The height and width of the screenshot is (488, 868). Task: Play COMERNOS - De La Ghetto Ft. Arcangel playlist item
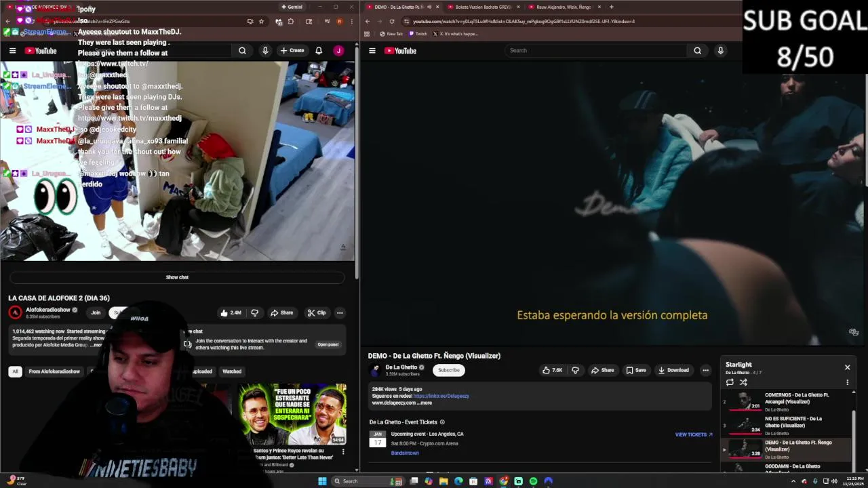[787, 401]
